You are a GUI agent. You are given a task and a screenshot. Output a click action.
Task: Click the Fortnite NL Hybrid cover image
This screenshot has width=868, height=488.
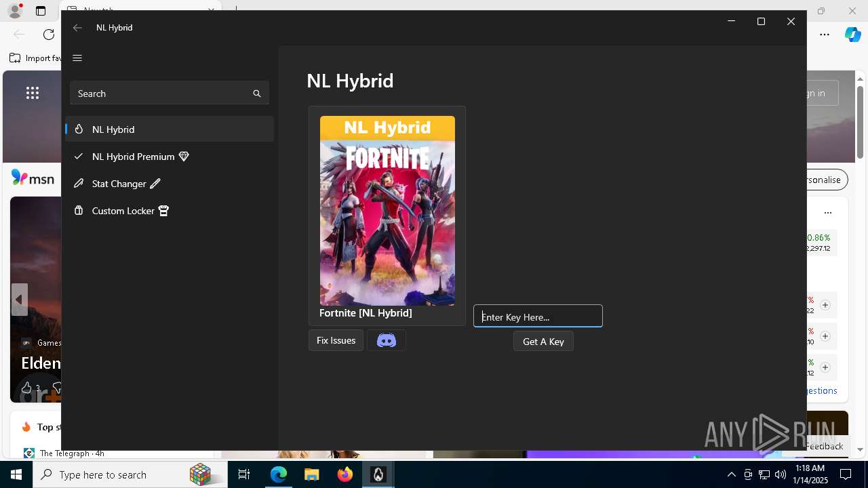click(x=387, y=211)
